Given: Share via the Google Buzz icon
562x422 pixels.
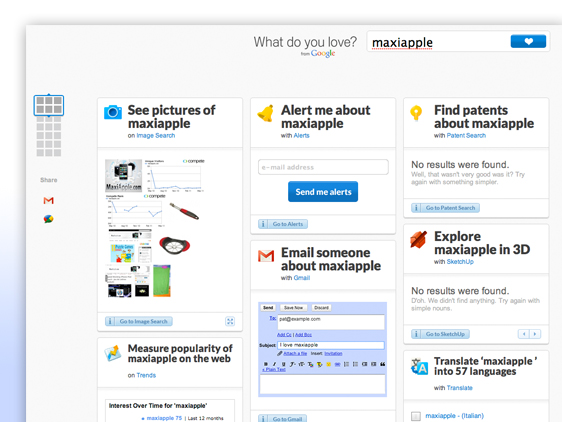Looking at the screenshot, I should tap(48, 219).
